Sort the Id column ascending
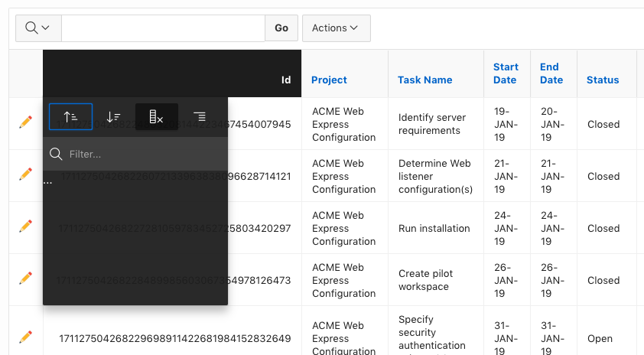Screen dimensions: 644x355 [x=70, y=117]
